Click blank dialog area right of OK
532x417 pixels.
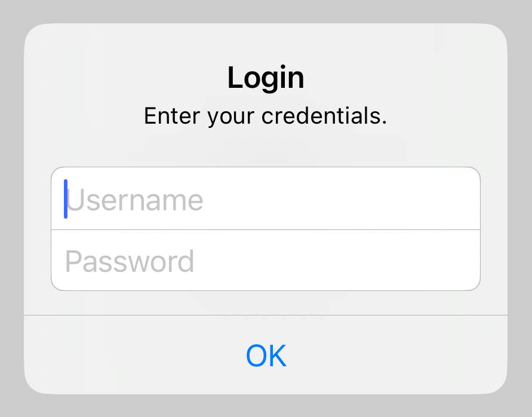click(412, 355)
